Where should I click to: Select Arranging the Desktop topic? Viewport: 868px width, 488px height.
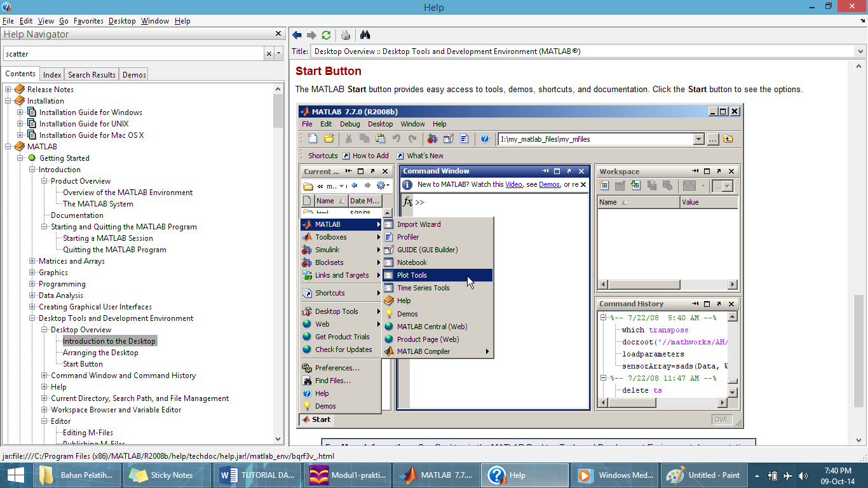coord(100,353)
